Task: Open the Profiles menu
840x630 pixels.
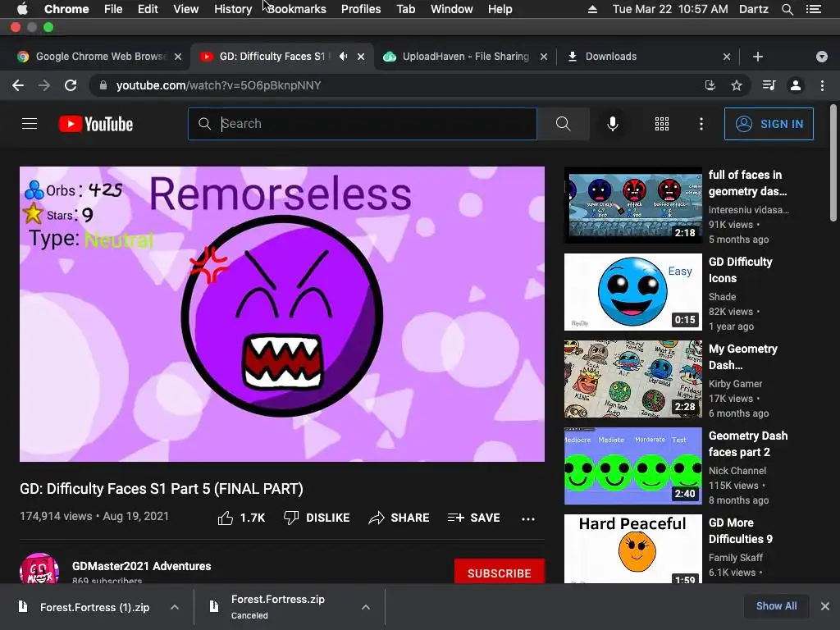Action: (361, 9)
